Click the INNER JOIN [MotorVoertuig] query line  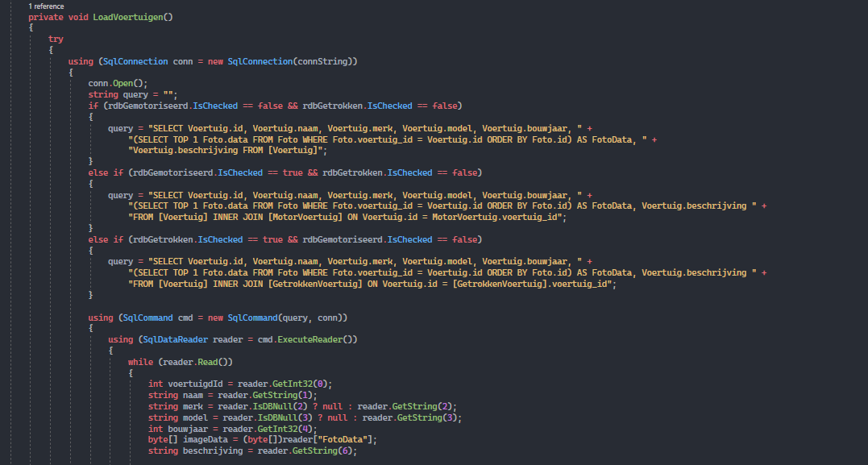point(347,218)
